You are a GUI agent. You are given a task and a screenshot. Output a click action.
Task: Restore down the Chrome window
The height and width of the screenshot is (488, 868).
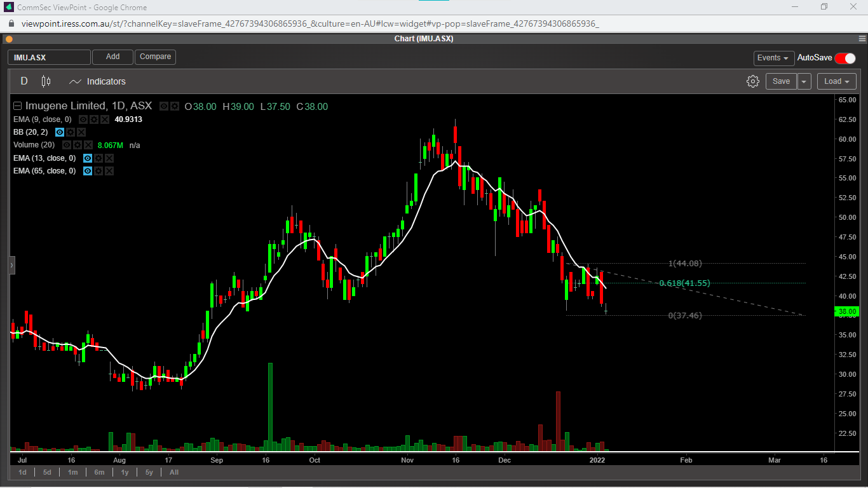pyautogui.click(x=824, y=6)
